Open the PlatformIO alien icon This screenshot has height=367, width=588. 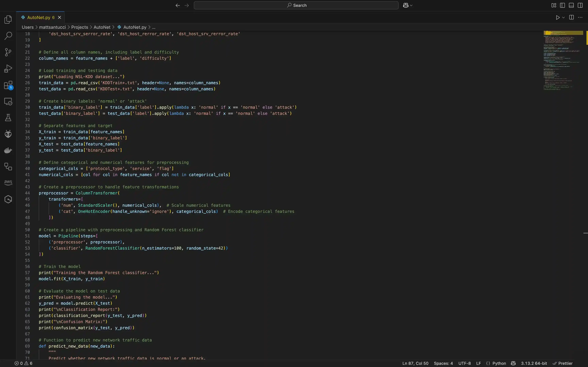click(8, 134)
